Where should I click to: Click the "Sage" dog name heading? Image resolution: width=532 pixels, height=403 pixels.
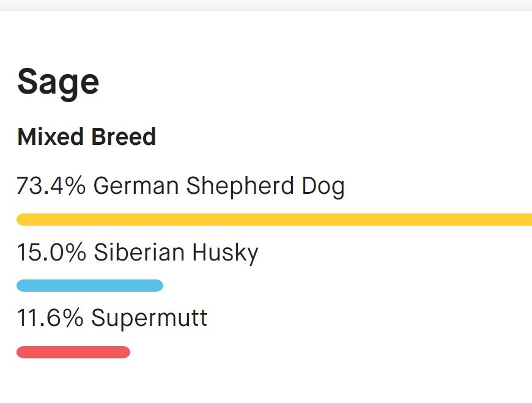pos(58,82)
